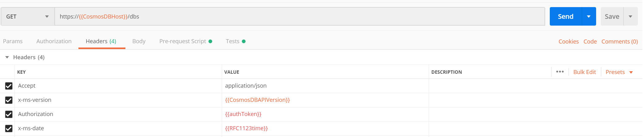This screenshot has width=644, height=137.
Task: Go to the Tests tab
Action: click(x=236, y=41)
